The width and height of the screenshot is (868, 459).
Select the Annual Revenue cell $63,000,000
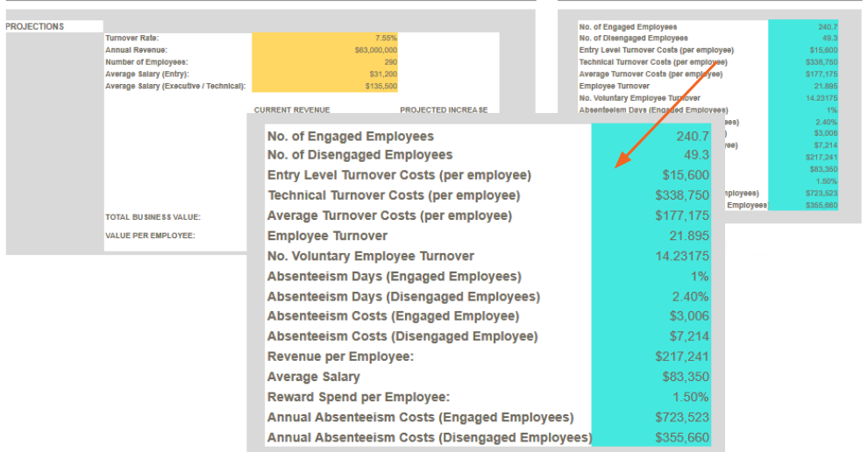[325, 50]
